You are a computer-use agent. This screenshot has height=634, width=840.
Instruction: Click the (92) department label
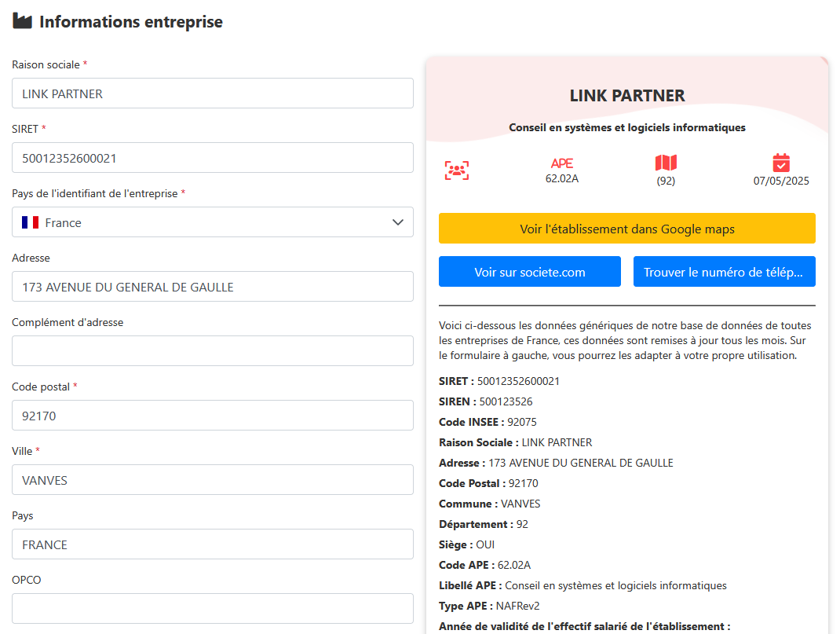pyautogui.click(x=666, y=181)
